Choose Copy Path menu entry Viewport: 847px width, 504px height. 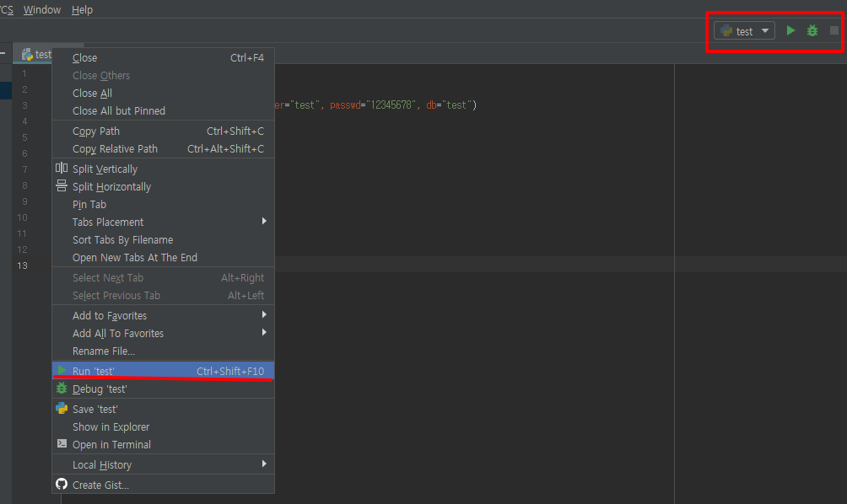(x=163, y=131)
